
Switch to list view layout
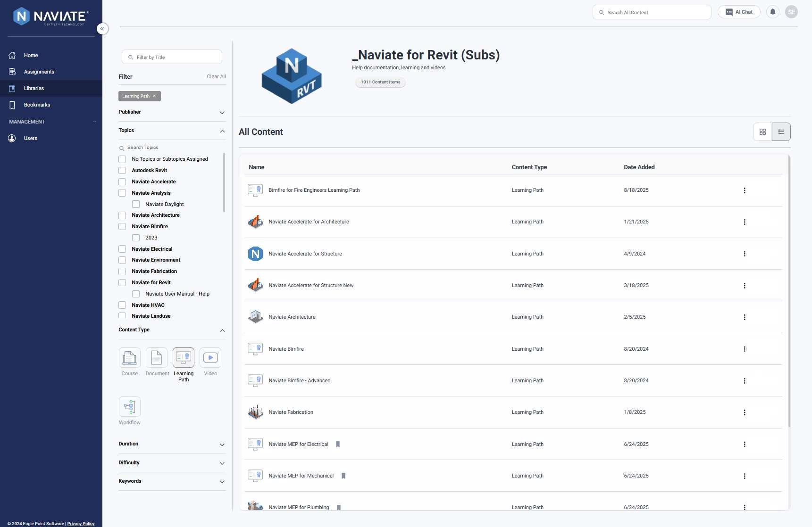[x=781, y=132]
